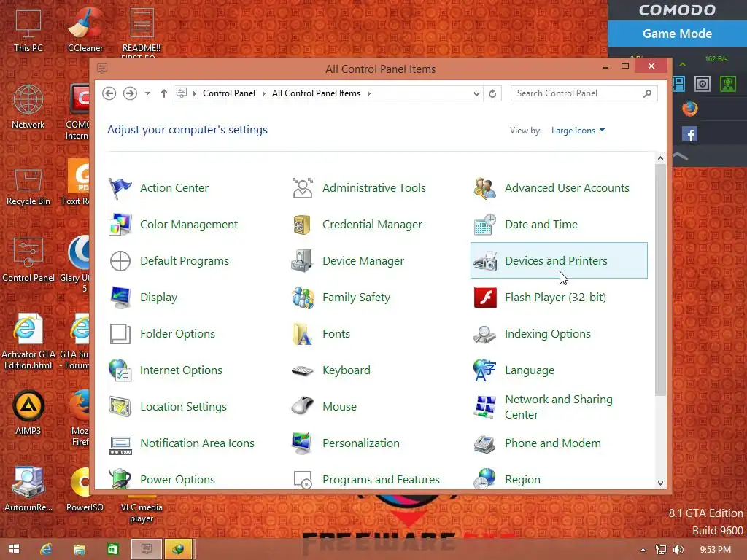747x560 pixels.
Task: Open the taskbar clock showing 9:53 PM
Action: pos(715,550)
